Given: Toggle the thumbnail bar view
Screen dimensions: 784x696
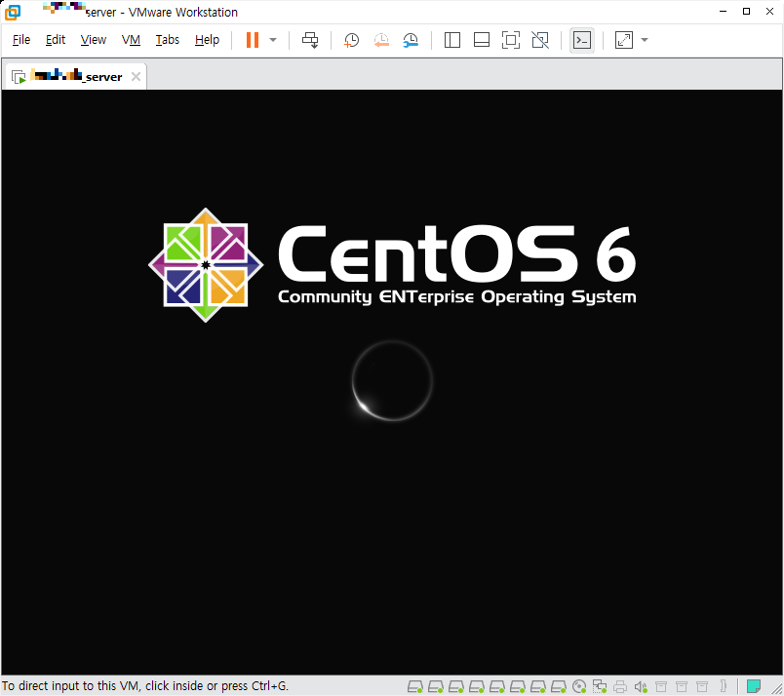Looking at the screenshot, I should [482, 40].
